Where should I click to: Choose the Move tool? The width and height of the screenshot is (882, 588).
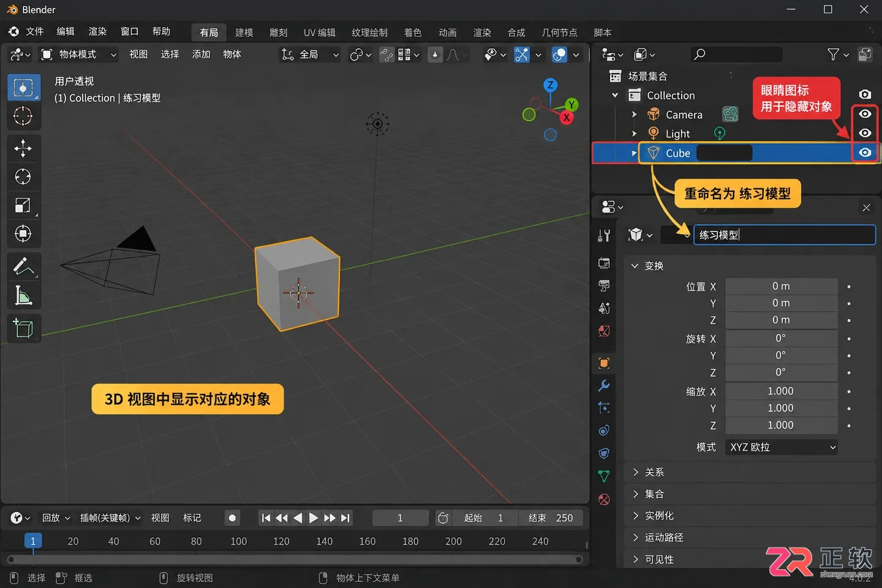point(23,148)
